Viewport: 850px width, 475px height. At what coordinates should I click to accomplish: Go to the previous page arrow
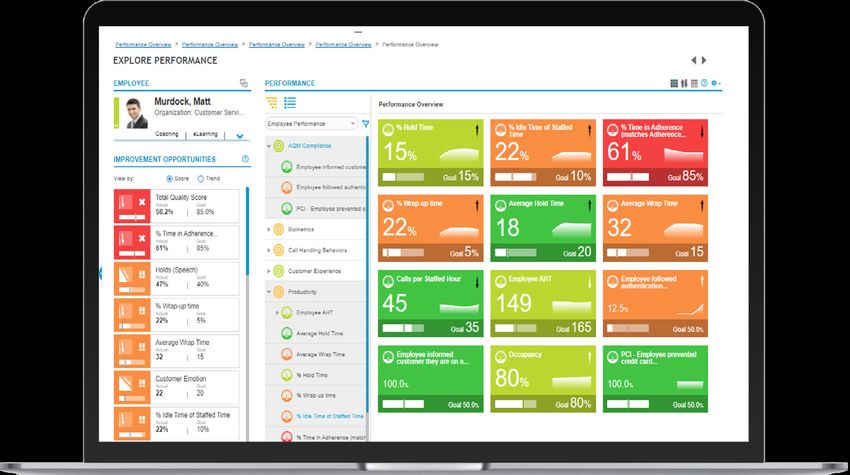coord(694,61)
